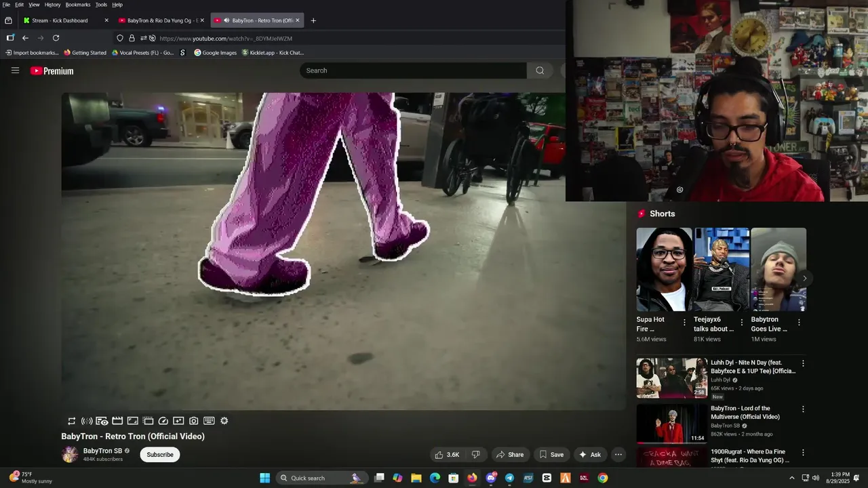Toggle the resize player frame icon

click(133, 421)
